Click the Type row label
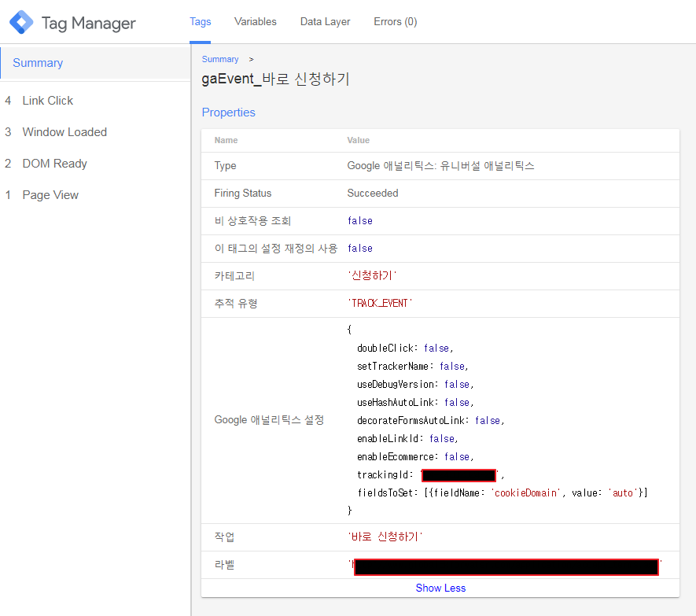This screenshot has width=696, height=616. coord(225,166)
